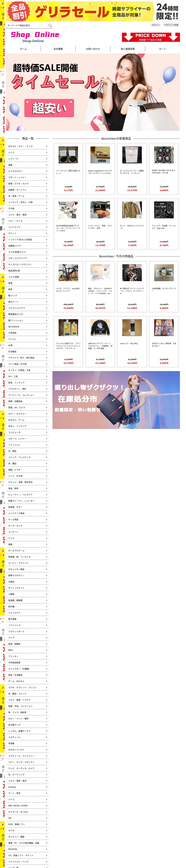Open the カート menu item

pos(162,49)
